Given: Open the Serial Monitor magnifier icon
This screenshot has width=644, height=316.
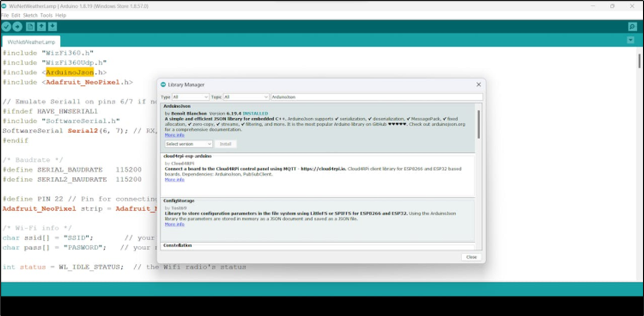Looking at the screenshot, I should [x=632, y=27].
